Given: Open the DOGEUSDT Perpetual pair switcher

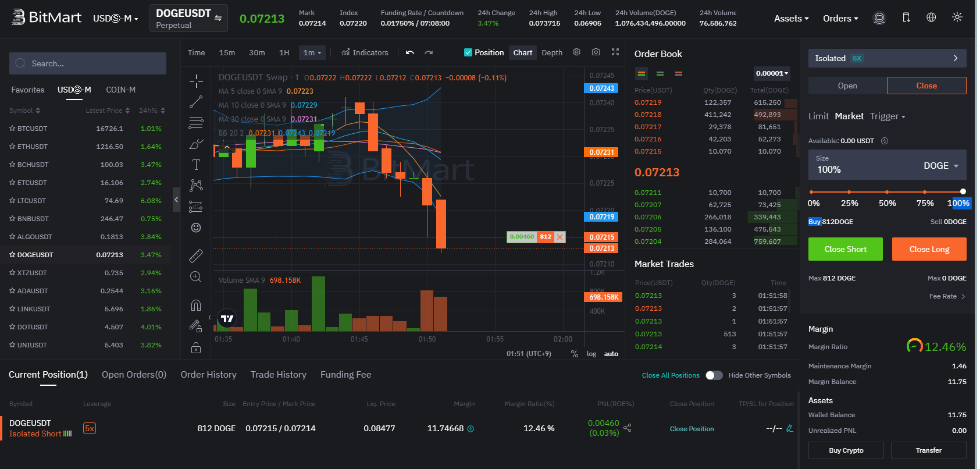Looking at the screenshot, I should pyautogui.click(x=188, y=18).
